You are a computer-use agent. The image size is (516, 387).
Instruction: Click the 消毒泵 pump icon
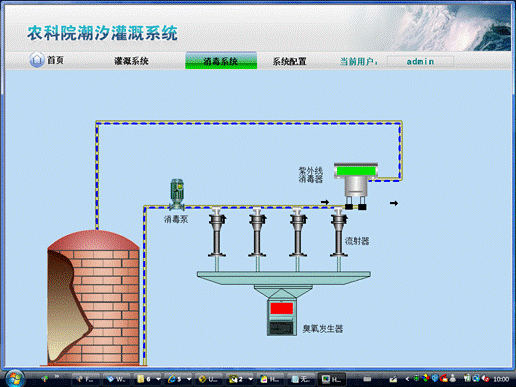177,195
